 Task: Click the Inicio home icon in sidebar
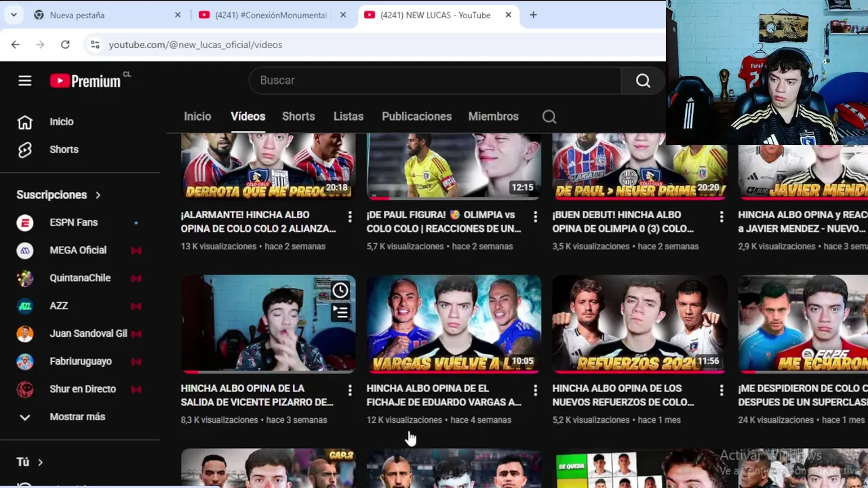click(25, 122)
